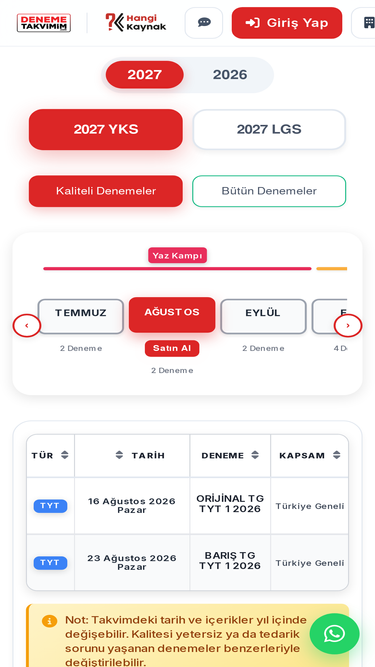Screen dimensions: 375x667
Task: Go to previous months with left arrow
Action: tap(27, 326)
